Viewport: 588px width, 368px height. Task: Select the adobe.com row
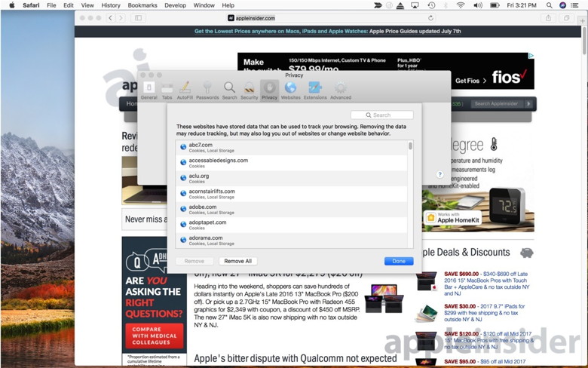[292, 210]
